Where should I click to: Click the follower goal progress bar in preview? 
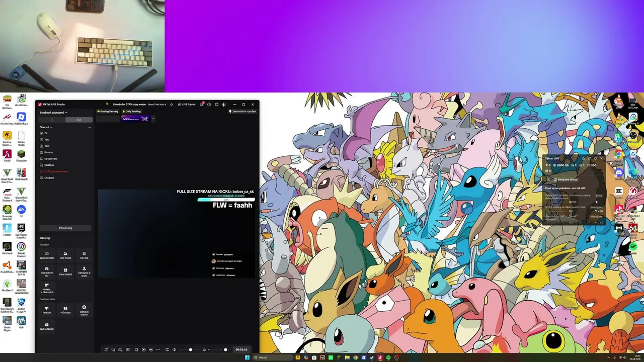[x=226, y=200]
